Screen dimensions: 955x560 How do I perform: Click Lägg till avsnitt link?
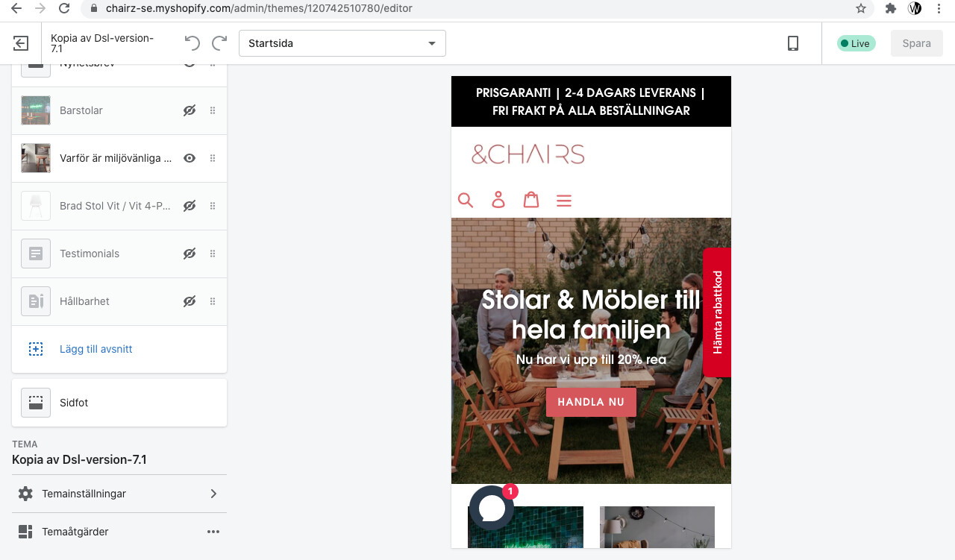coord(95,349)
